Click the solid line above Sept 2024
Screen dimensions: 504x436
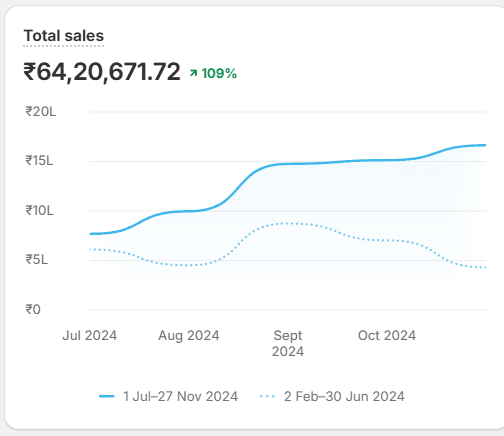(288, 164)
